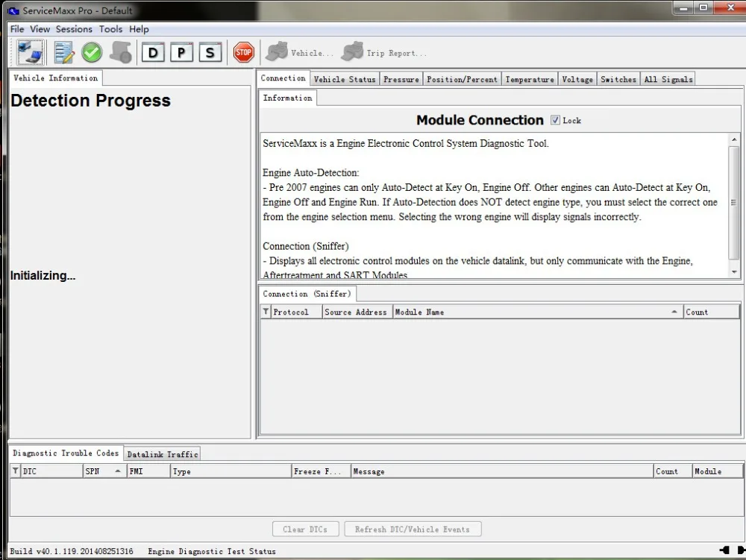Click the grayed-out engine icon in toolbar
Image resolution: width=746 pixels, height=560 pixels.
(x=121, y=52)
